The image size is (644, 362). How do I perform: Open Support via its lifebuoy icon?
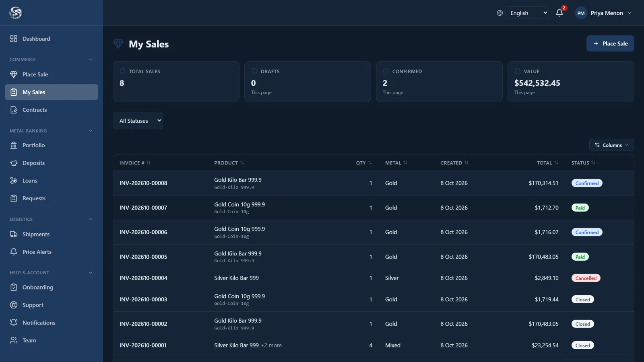pos(14,305)
